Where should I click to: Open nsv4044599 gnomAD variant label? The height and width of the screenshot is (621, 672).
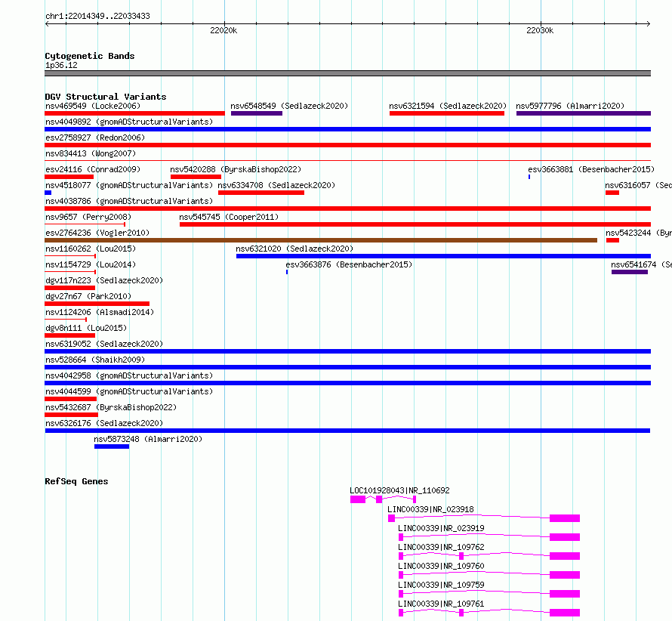pos(129,391)
